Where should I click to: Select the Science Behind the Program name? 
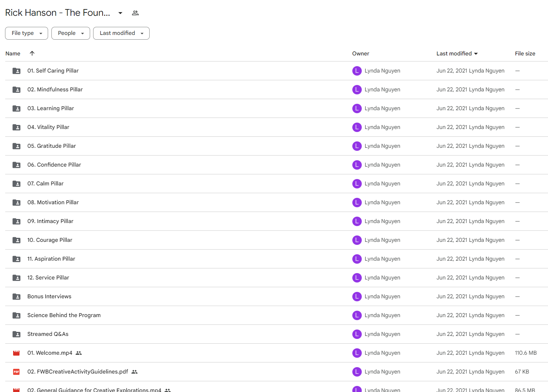pyautogui.click(x=64, y=315)
